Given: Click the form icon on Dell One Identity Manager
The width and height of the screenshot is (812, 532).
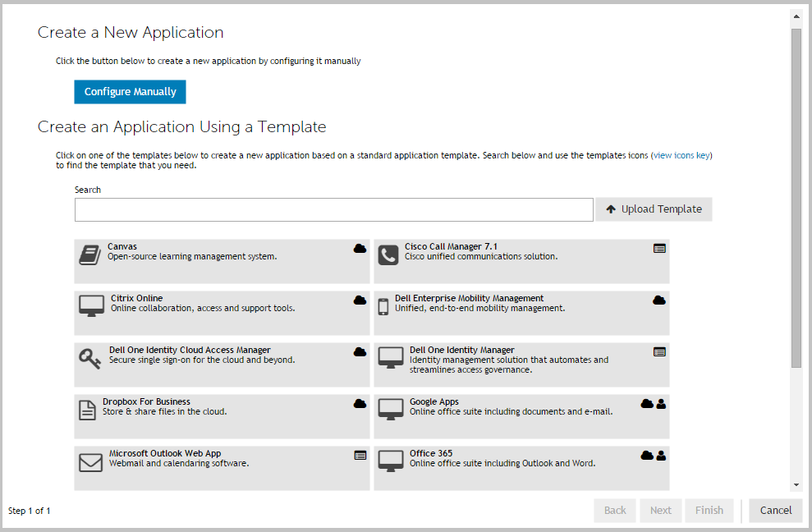Looking at the screenshot, I should 659,351.
